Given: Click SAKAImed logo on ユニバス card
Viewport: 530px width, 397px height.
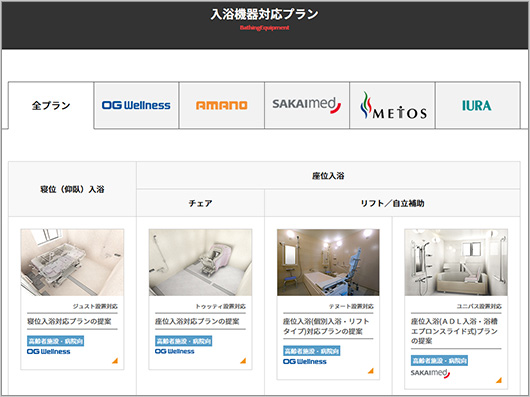Looking at the screenshot, I should pyautogui.click(x=430, y=373).
